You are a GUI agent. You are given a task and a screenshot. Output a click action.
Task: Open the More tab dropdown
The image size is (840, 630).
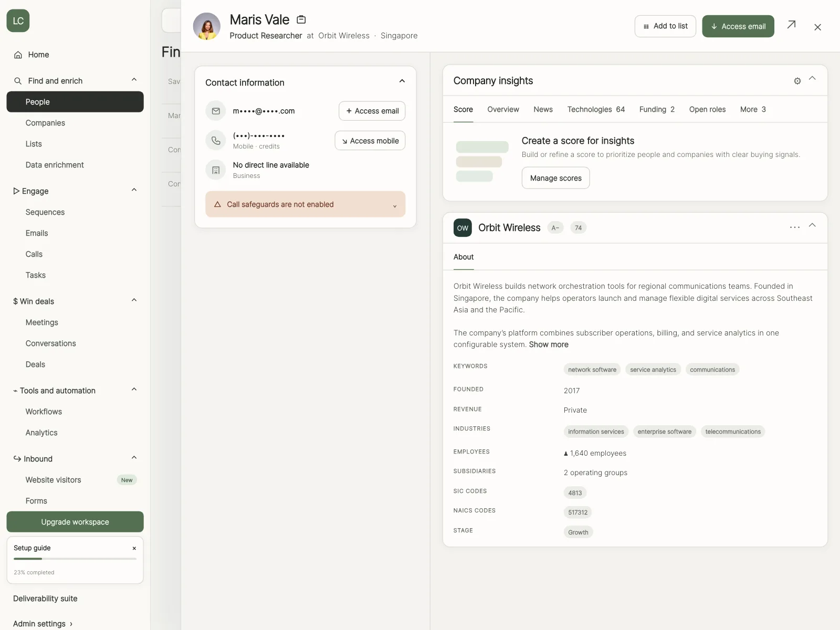tap(753, 109)
